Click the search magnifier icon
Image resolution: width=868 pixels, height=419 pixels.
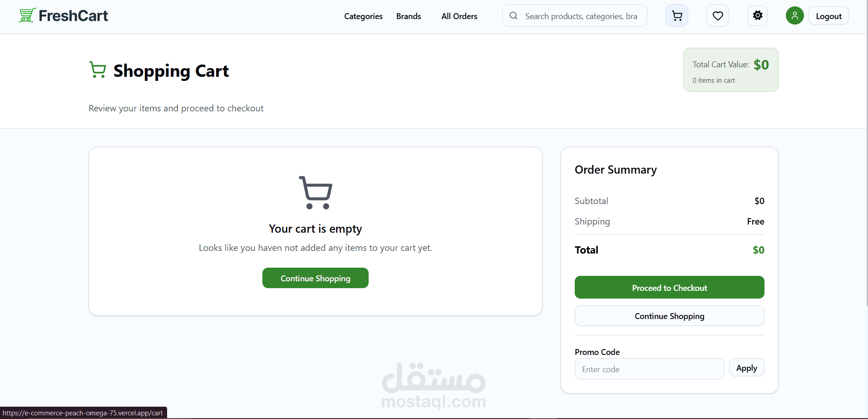pos(513,16)
